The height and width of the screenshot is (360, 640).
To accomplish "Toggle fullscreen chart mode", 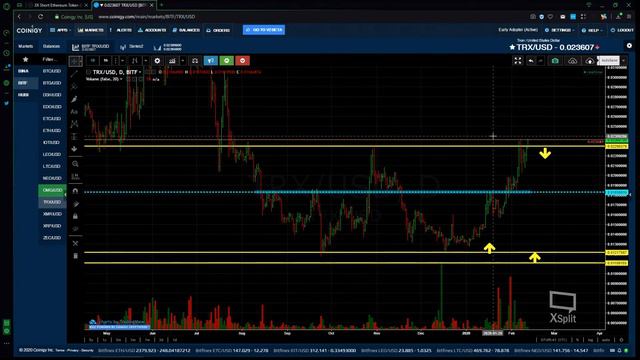I will point(518,61).
